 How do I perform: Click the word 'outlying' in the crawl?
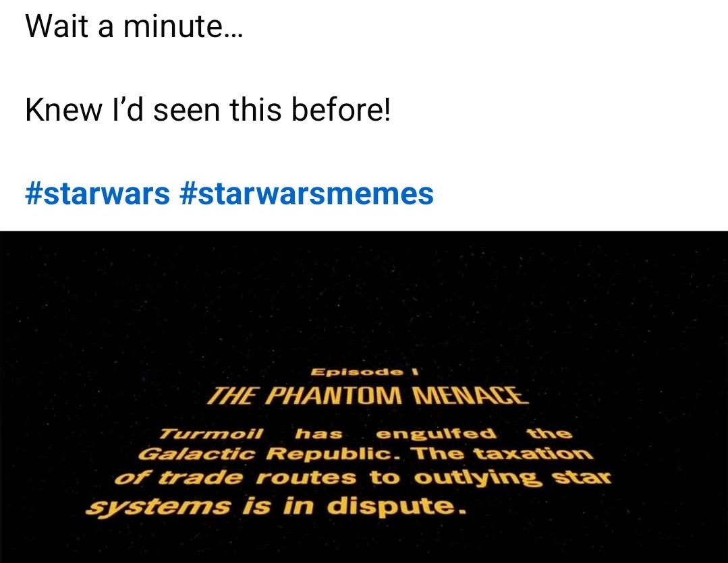point(478,478)
